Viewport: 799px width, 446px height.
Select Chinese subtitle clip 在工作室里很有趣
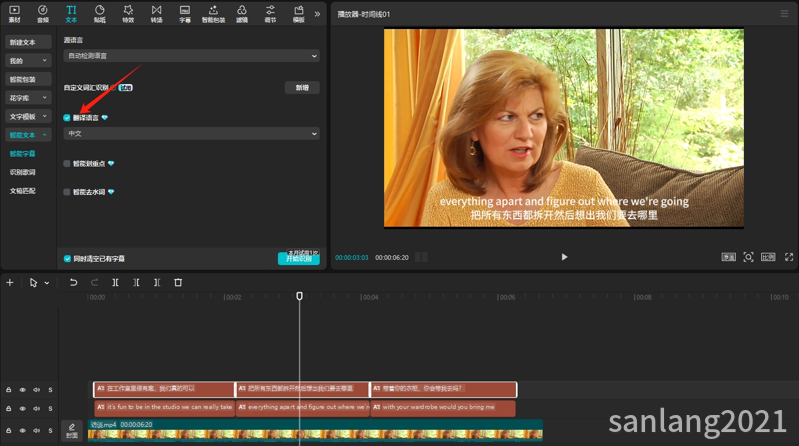click(164, 389)
